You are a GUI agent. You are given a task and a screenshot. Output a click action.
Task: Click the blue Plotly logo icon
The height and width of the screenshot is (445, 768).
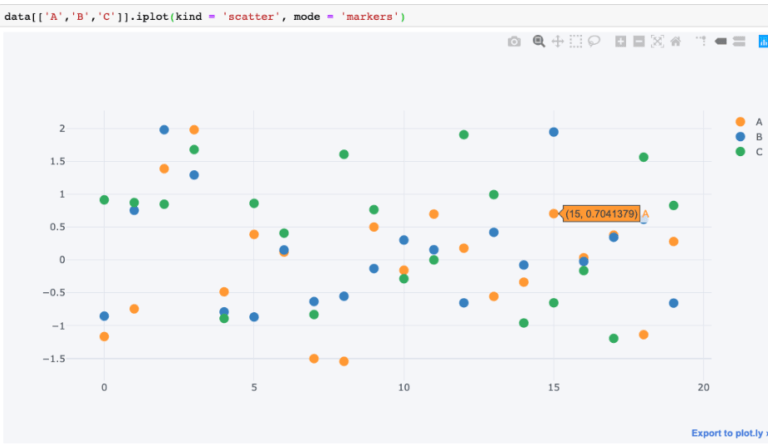[x=763, y=41]
